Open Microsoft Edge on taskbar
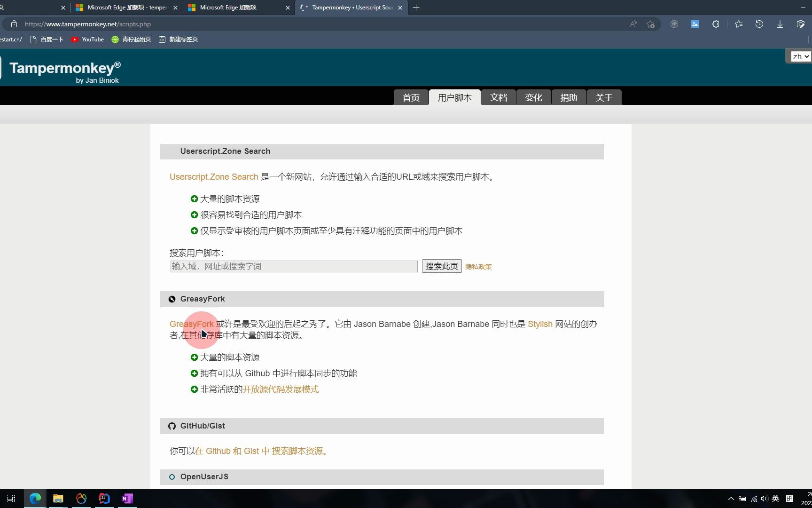The image size is (812, 508). click(x=35, y=498)
